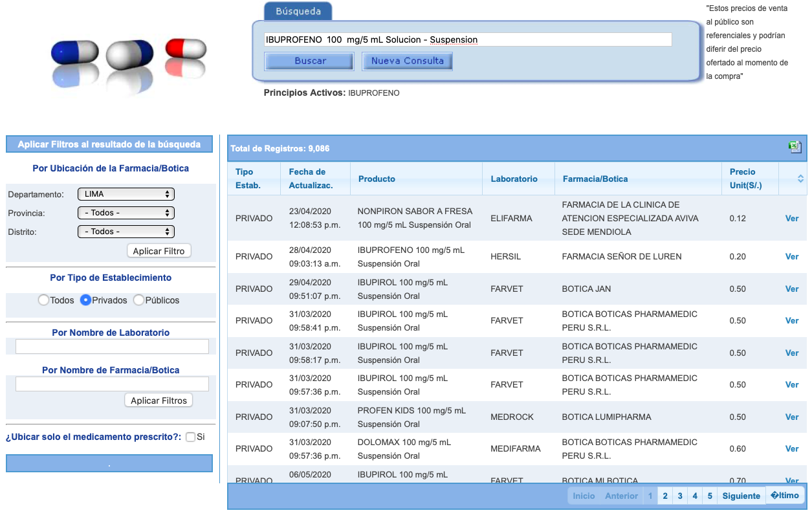The width and height of the screenshot is (812, 526).
Task: Open Ver link for BOTICA JAN row
Action: pyautogui.click(x=792, y=289)
